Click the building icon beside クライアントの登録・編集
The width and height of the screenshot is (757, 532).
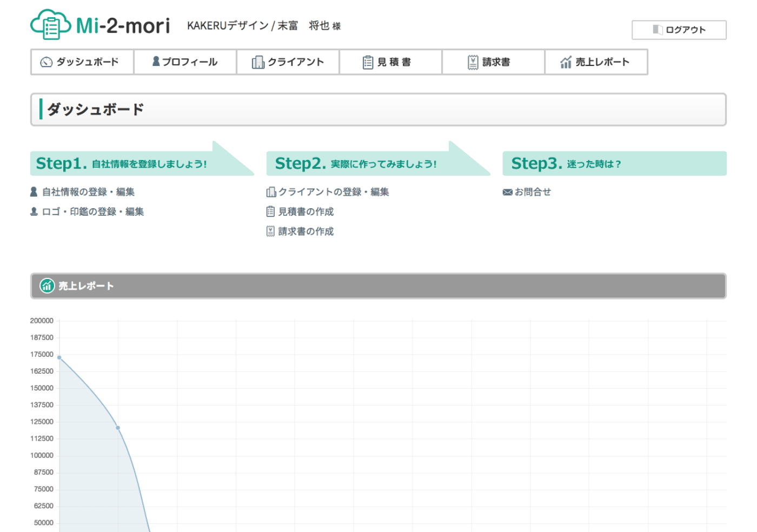click(x=271, y=192)
